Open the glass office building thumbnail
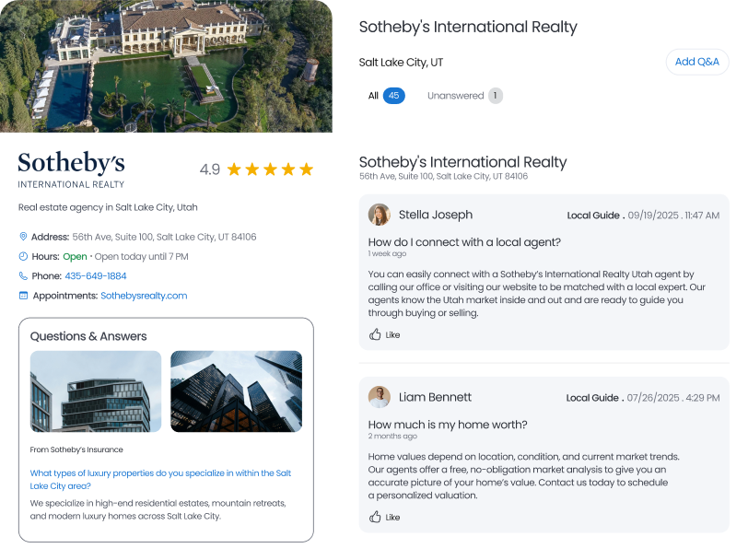 96,391
